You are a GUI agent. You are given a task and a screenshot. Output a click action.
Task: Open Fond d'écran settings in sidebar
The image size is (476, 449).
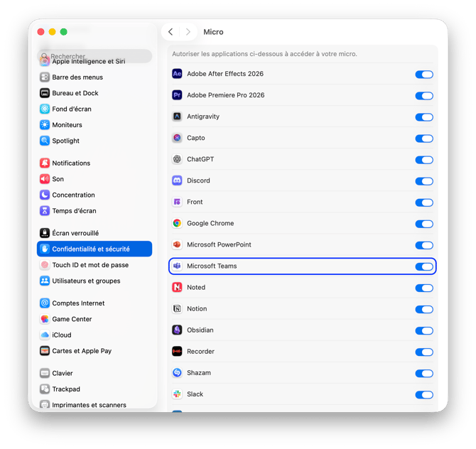pos(71,109)
